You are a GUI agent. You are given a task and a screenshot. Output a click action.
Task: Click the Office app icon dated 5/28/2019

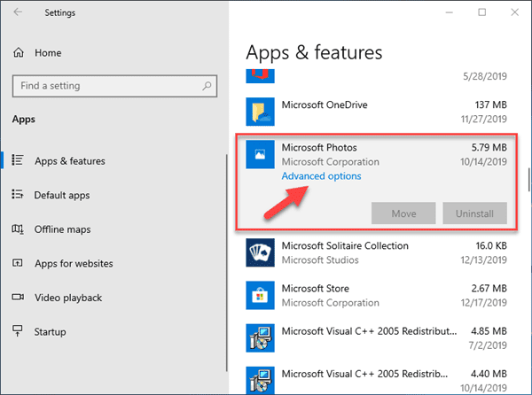[260, 76]
